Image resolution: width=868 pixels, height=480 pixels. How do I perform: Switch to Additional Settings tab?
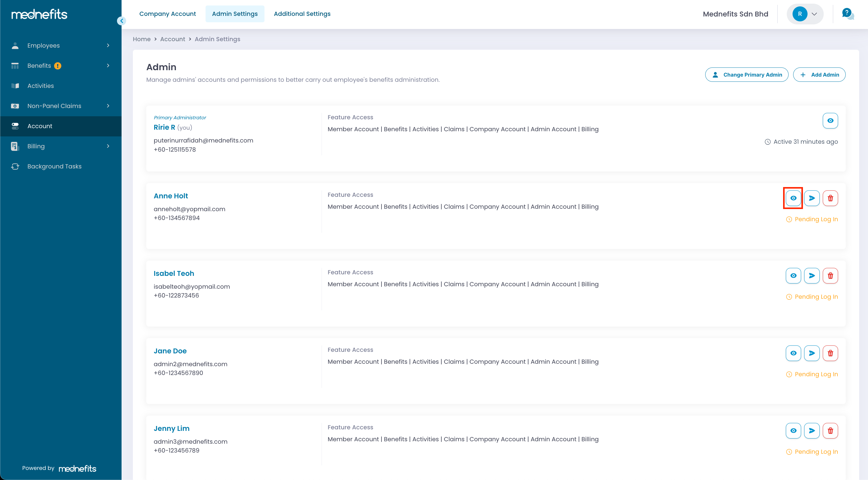point(302,14)
